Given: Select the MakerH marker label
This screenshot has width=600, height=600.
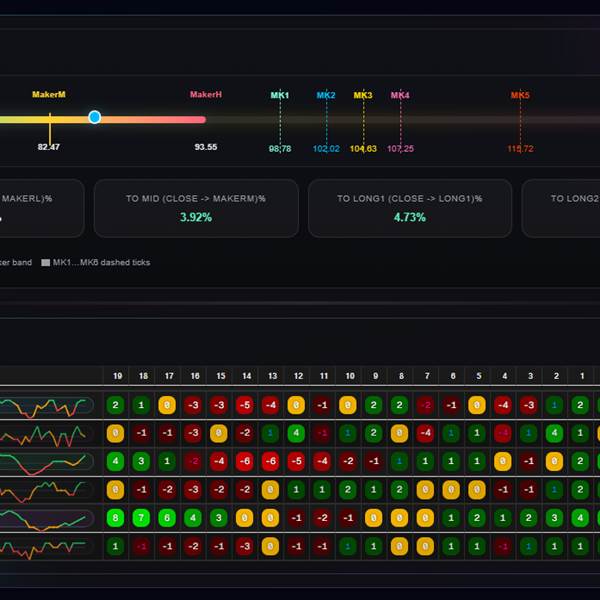Looking at the screenshot, I should pos(206,95).
